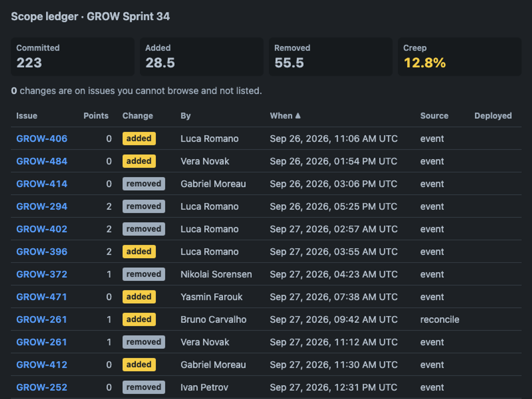The height and width of the screenshot is (399, 532).
Task: Click Gabriel Moreau in GROW-414 row
Action: point(213,184)
